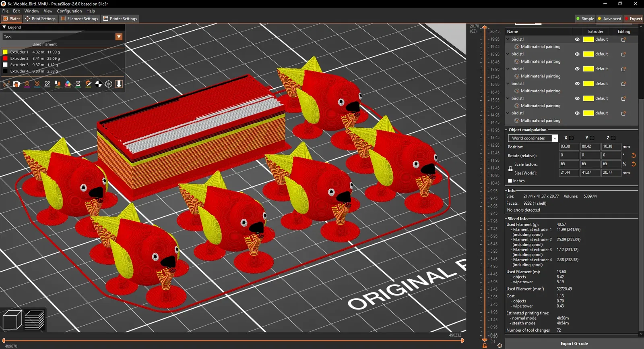Collapse the Legend panel triangle
This screenshot has height=349, width=644.
tap(4, 27)
